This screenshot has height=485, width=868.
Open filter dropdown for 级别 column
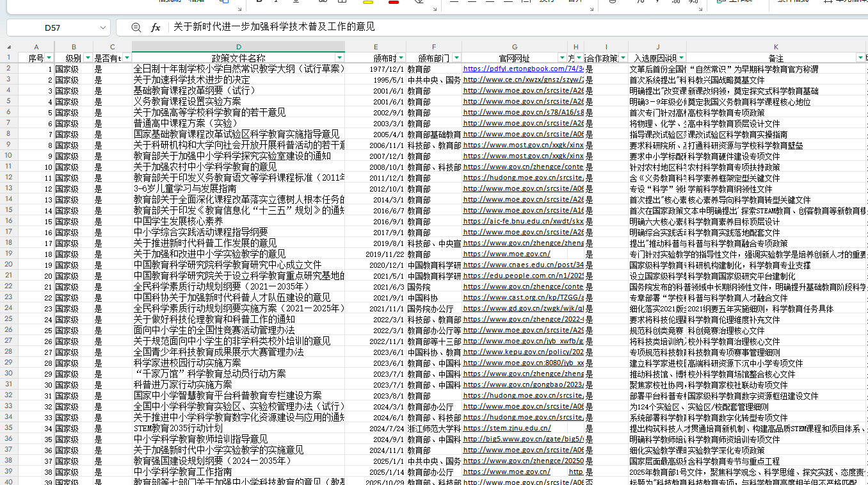click(x=88, y=58)
